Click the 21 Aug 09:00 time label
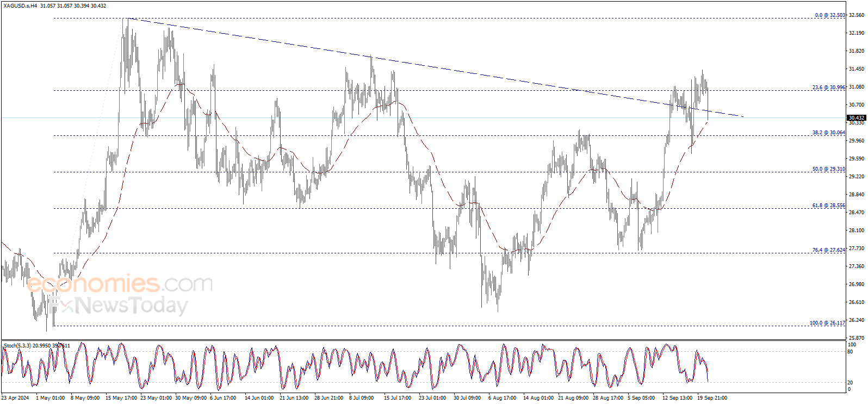 [573, 398]
